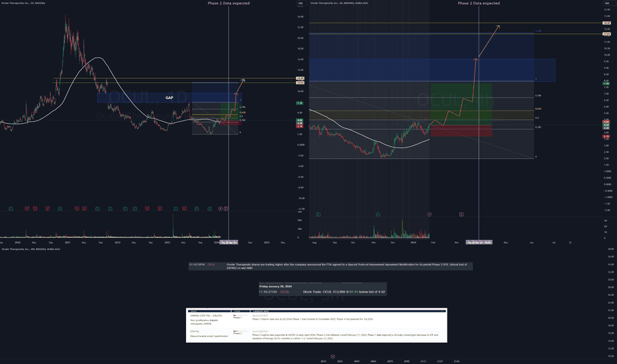Screen dimensions: 617x364
Task: Select the Block Trade OCUL 513,998 line
Action: 344,292
